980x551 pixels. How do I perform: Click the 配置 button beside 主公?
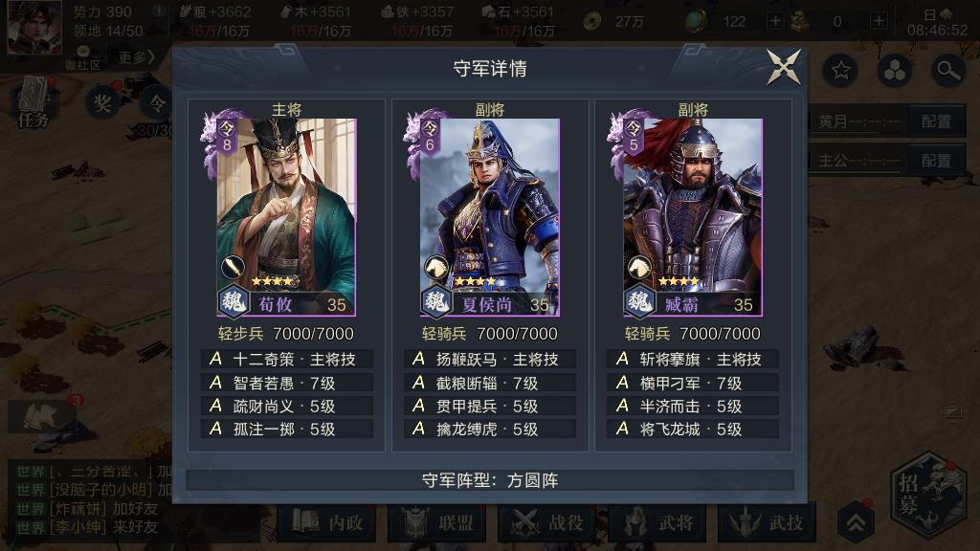(x=936, y=161)
